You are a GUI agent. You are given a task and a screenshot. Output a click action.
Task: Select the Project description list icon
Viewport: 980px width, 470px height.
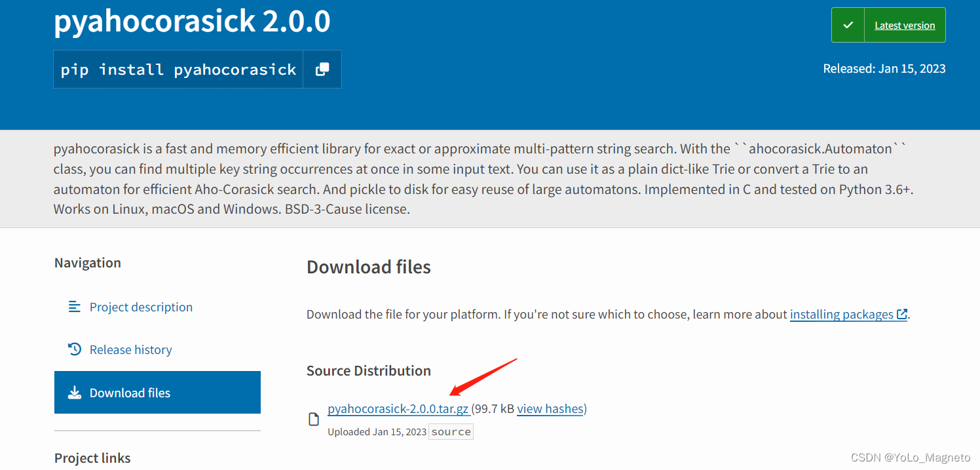click(x=74, y=306)
